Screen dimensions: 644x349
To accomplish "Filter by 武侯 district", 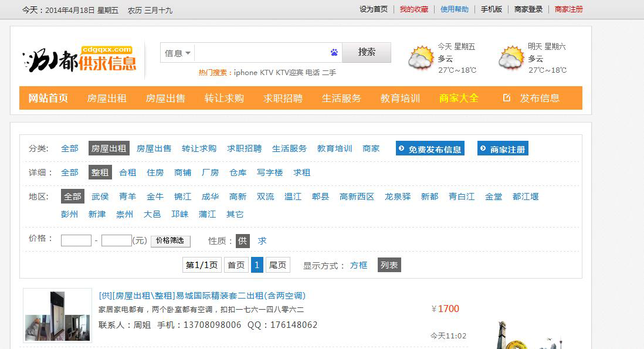I will pyautogui.click(x=100, y=196).
